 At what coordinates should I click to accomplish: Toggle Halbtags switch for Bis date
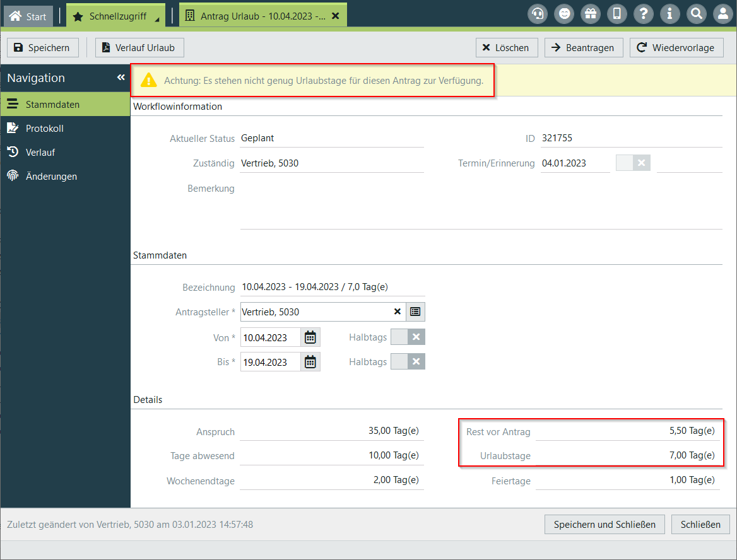click(x=408, y=361)
